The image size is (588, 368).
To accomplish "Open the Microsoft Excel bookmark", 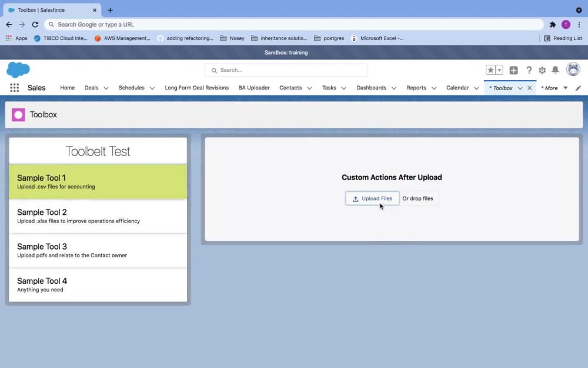I will pos(377,38).
